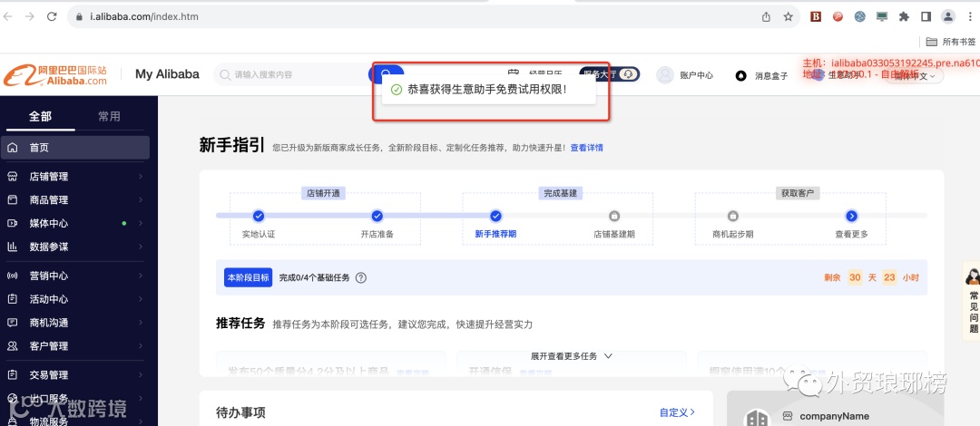Open 查看详情 link beside 新手指引
The width and height of the screenshot is (980, 426).
tap(586, 148)
